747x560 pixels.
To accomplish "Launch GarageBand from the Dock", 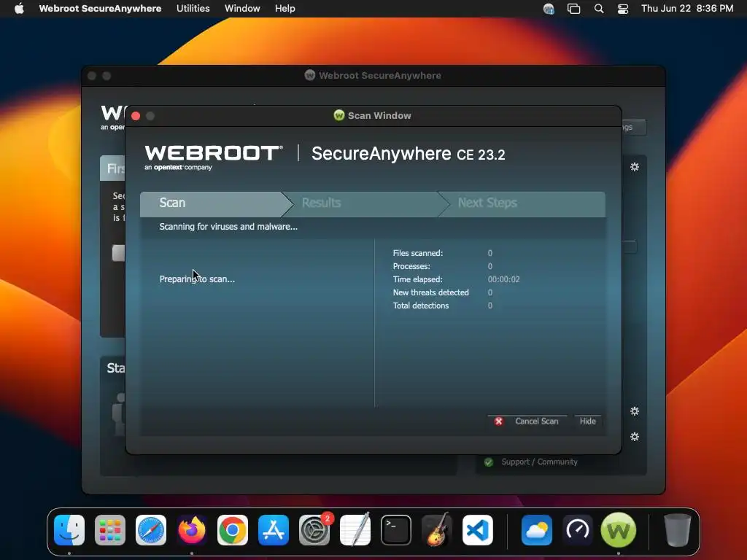I will pyautogui.click(x=437, y=530).
